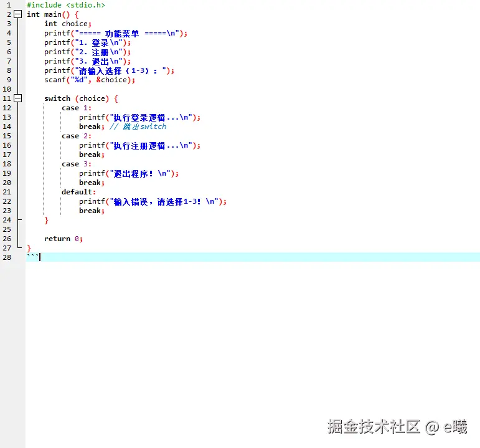Click the 'case 3:' label
This screenshot has width=480, height=448.
pyautogui.click(x=77, y=164)
